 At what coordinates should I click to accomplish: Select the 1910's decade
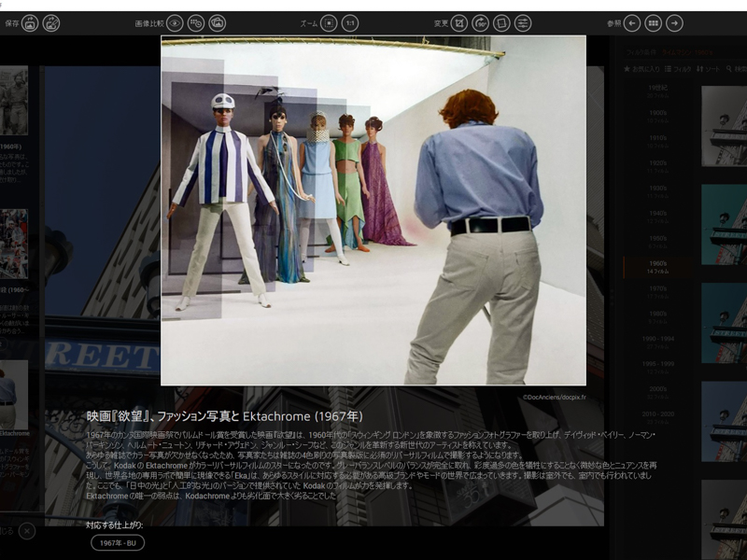[658, 142]
